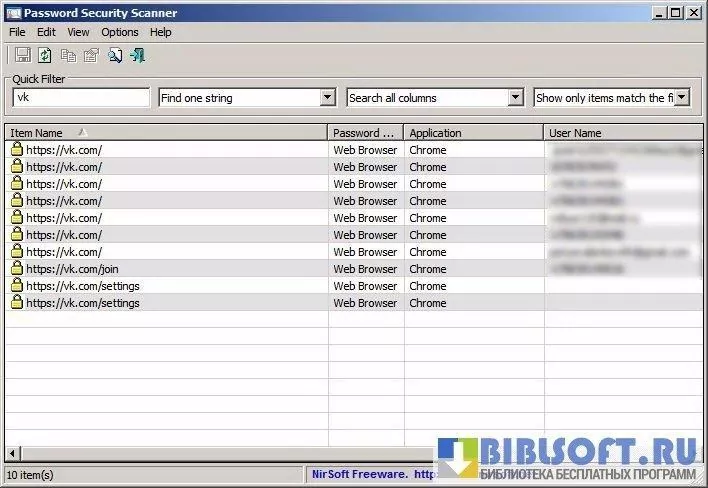Sort by the Item Name column header
Image resolution: width=708 pixels, height=488 pixels.
(x=165, y=132)
